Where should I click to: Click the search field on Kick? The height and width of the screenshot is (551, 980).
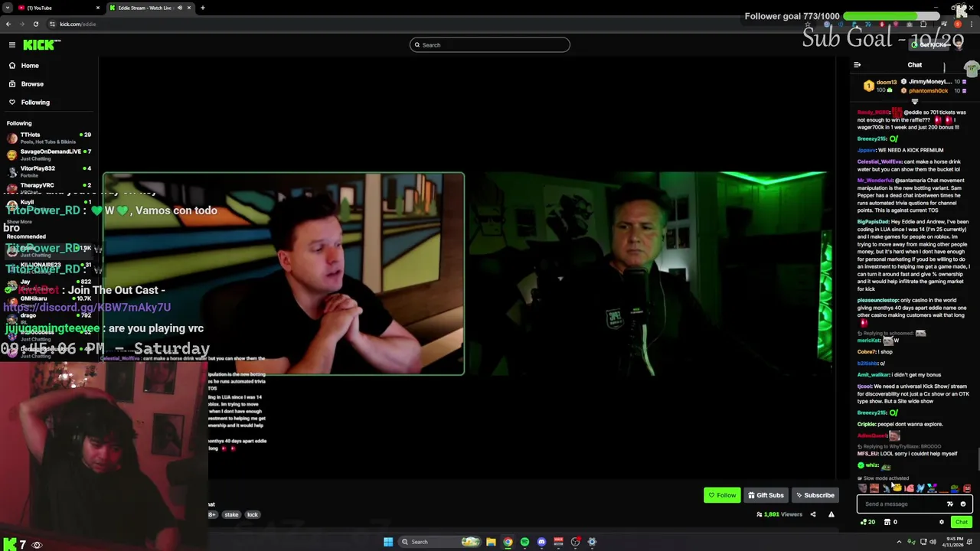tap(490, 45)
